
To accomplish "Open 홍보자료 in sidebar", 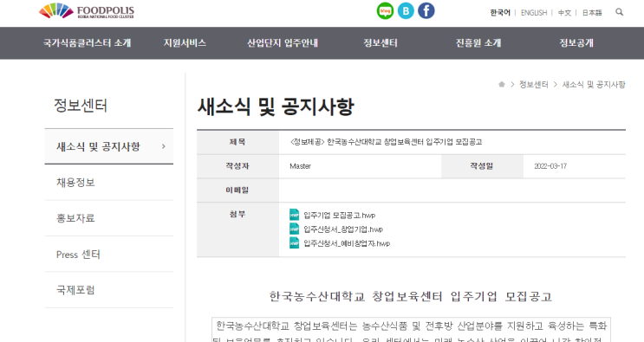I will [75, 218].
